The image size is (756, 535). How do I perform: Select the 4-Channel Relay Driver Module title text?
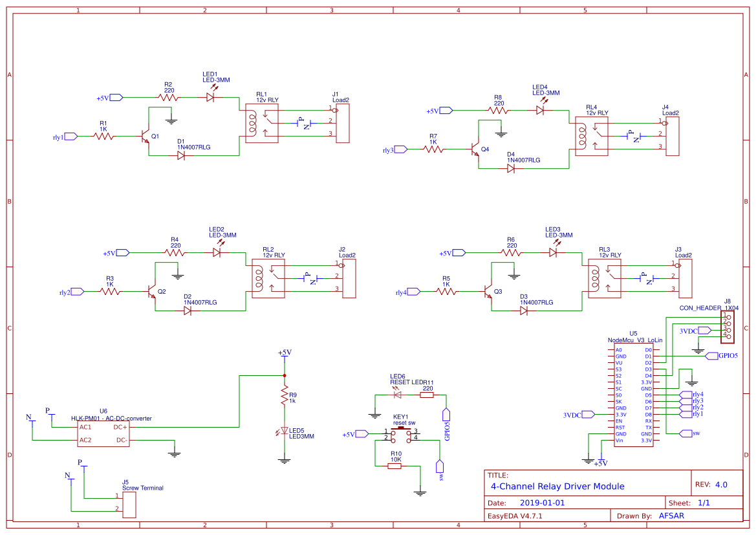click(x=557, y=486)
